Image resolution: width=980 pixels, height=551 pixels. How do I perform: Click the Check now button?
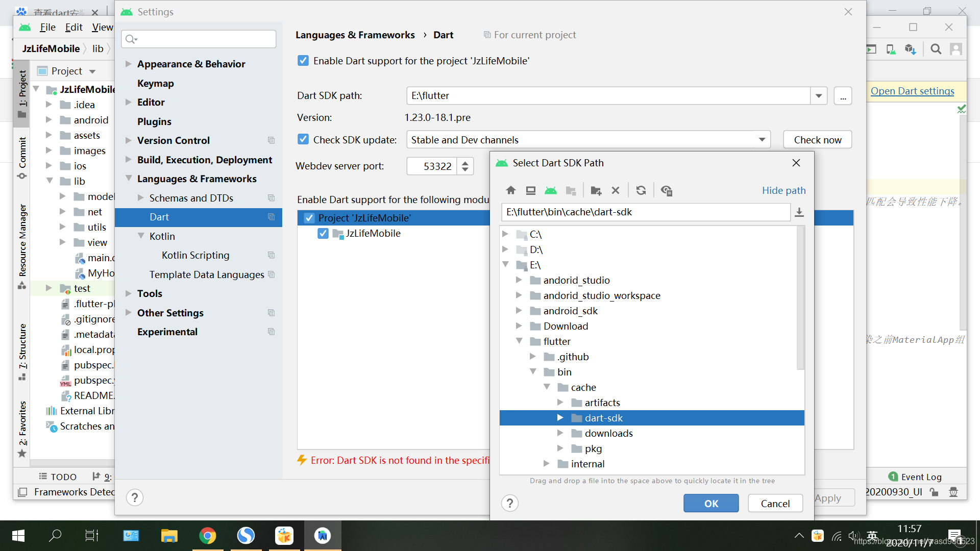(x=817, y=140)
